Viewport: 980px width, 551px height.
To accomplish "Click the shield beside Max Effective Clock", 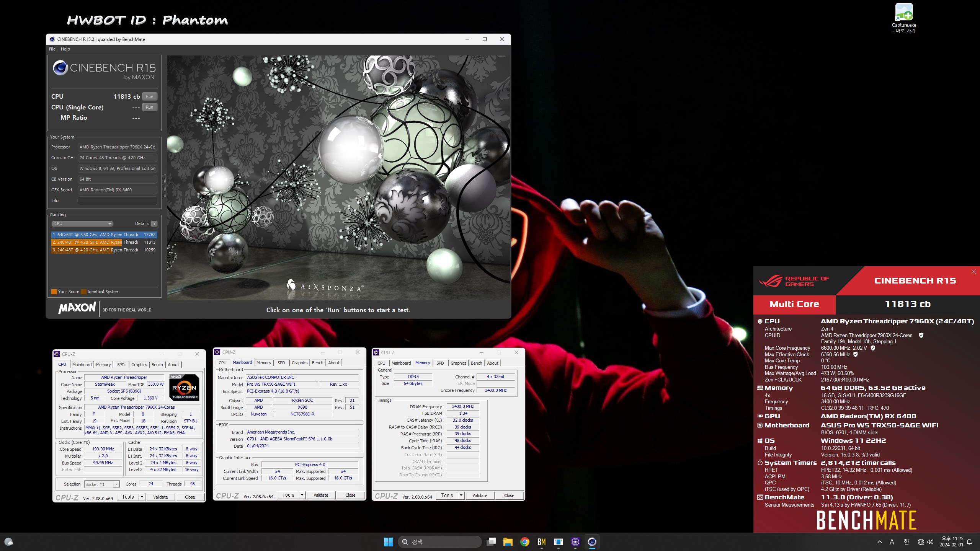I will tap(856, 354).
